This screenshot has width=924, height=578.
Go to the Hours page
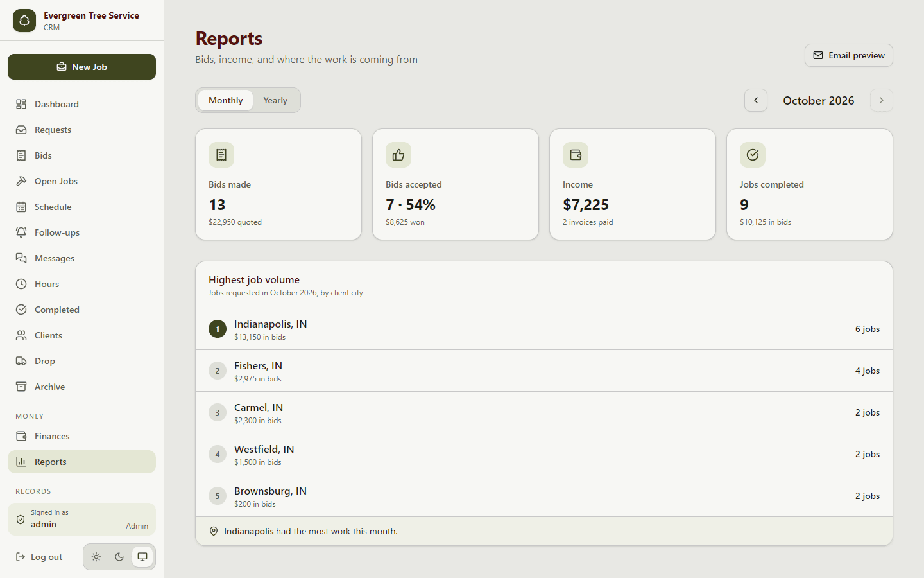[x=81, y=284]
